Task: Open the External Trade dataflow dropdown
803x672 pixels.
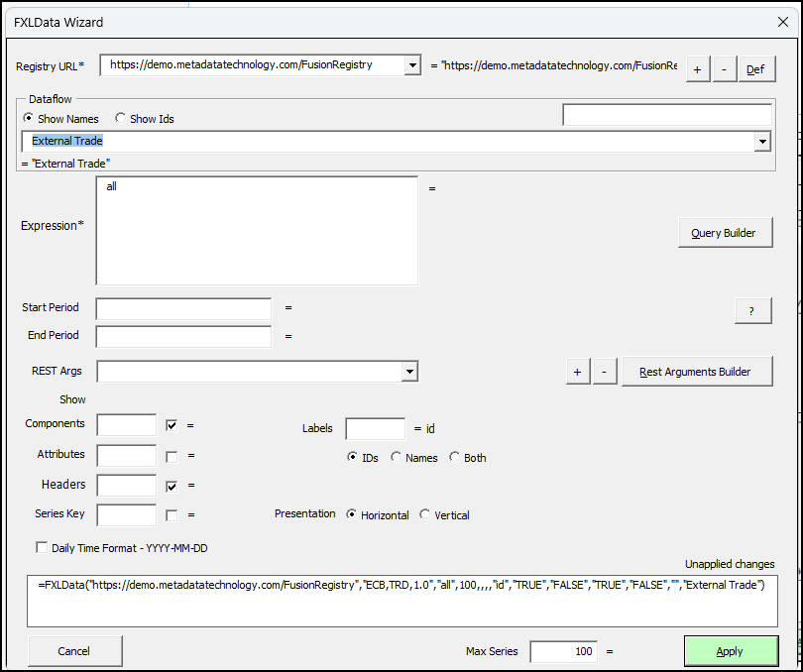Action: pyautogui.click(x=761, y=142)
